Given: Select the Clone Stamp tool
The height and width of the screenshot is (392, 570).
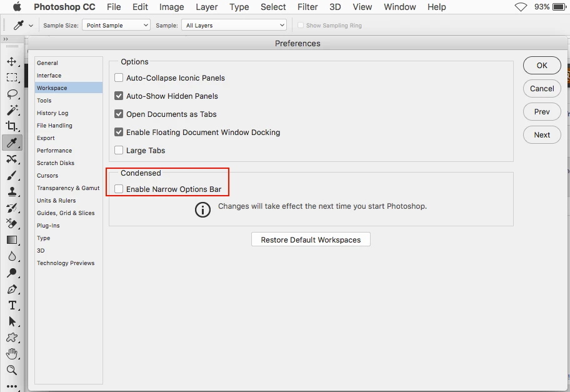Looking at the screenshot, I should click(12, 192).
